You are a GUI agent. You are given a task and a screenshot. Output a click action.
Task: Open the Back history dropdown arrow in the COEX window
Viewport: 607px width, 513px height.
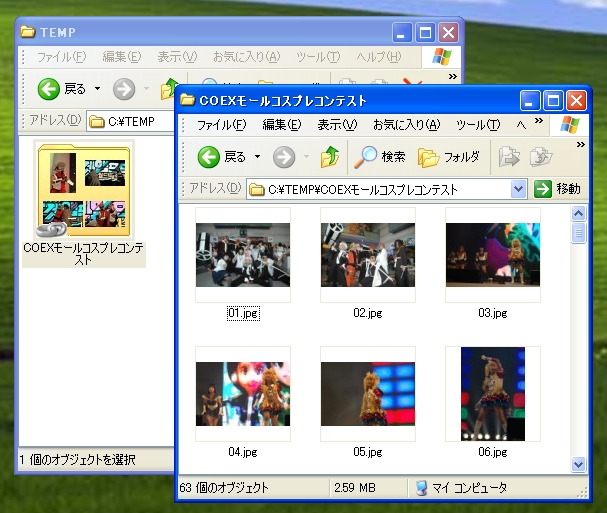coord(257,157)
